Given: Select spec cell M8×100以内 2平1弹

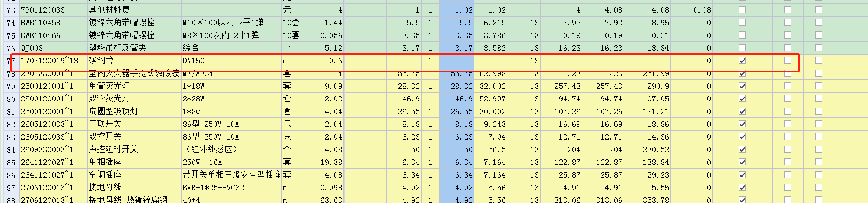Looking at the screenshot, I should click(x=231, y=35).
